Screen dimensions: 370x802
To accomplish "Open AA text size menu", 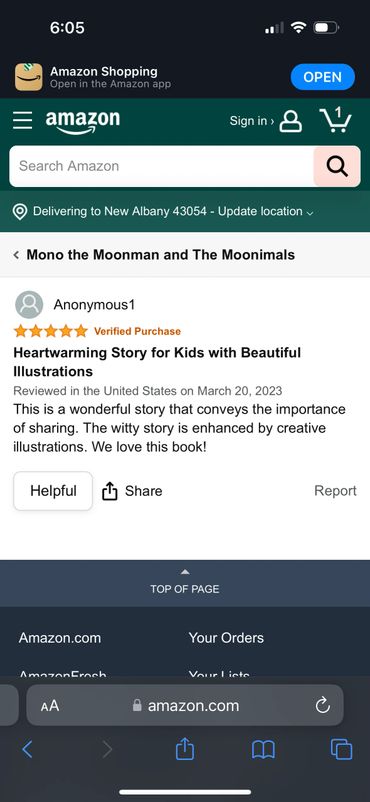I will [50, 706].
